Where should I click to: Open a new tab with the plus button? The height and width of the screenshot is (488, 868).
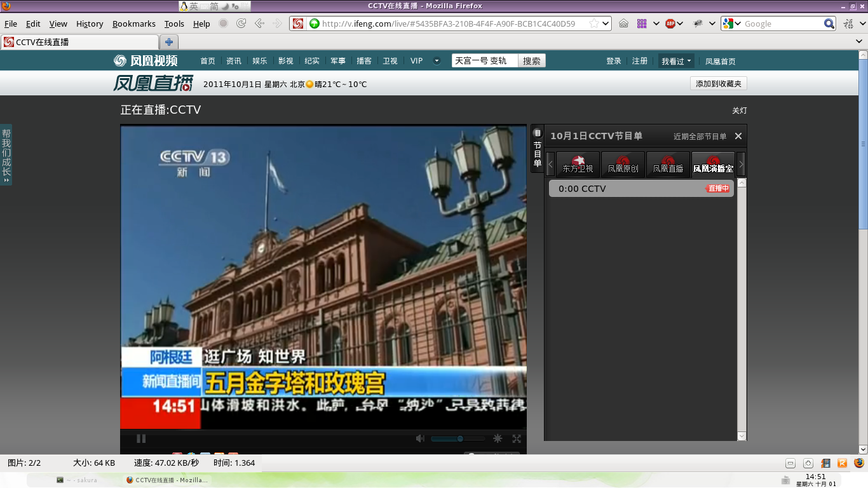(x=169, y=42)
